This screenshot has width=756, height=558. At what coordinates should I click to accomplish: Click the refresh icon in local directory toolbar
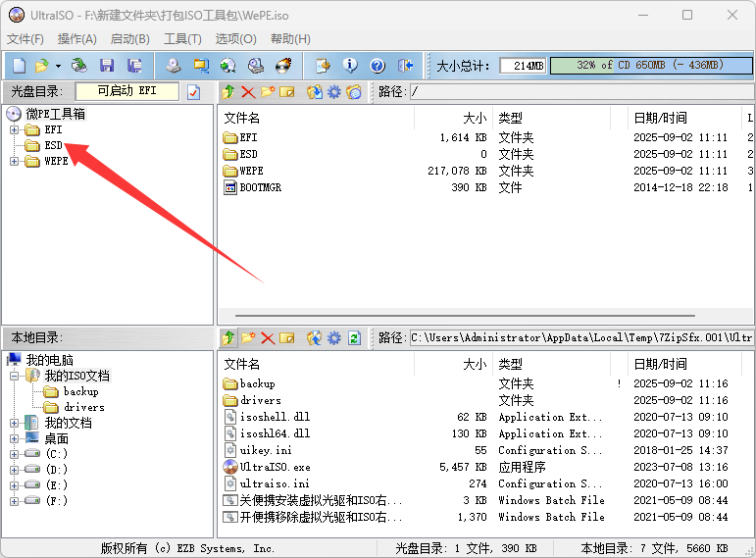[354, 338]
